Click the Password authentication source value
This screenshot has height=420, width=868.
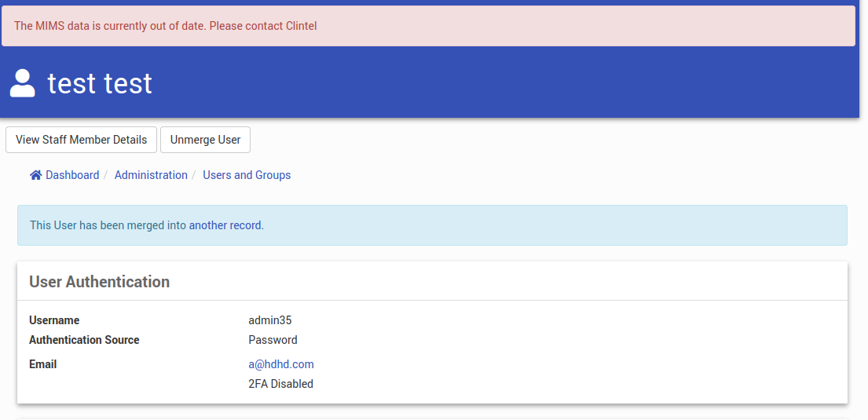click(x=273, y=340)
